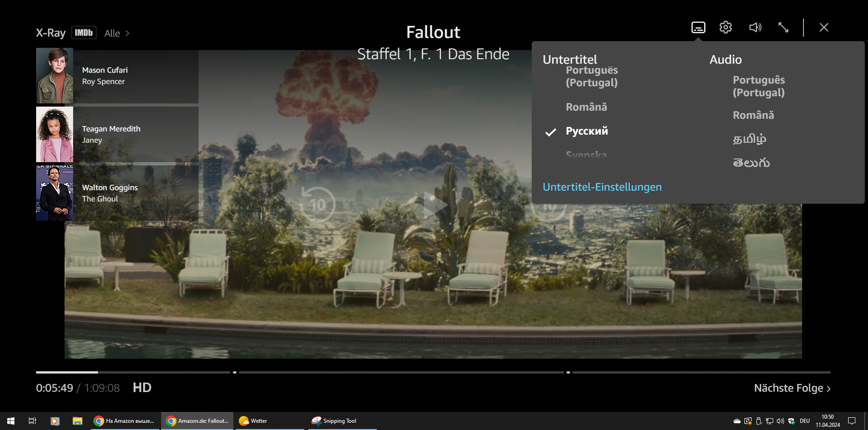
Task: Select Română subtitles
Action: click(586, 107)
